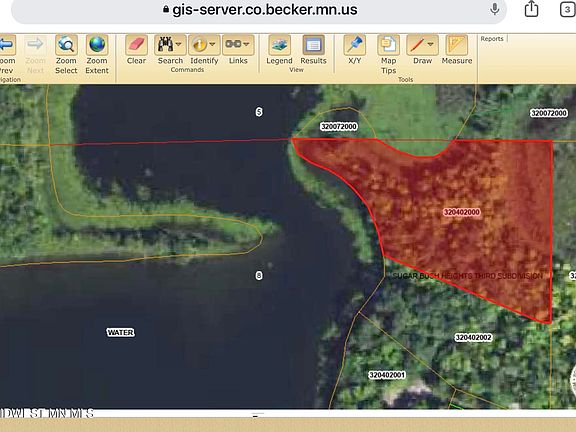Tap the browser share icon

[x=532, y=9]
